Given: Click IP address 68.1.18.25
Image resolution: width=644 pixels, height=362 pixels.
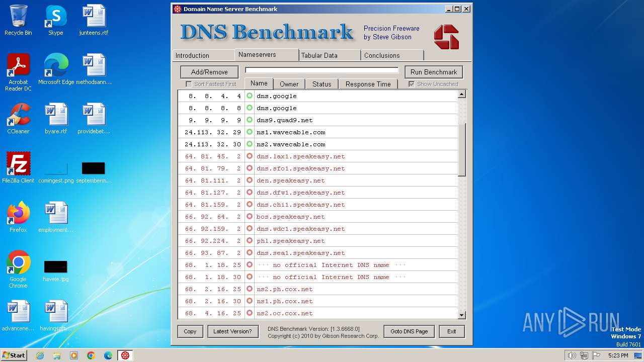Looking at the screenshot, I should point(213,265).
